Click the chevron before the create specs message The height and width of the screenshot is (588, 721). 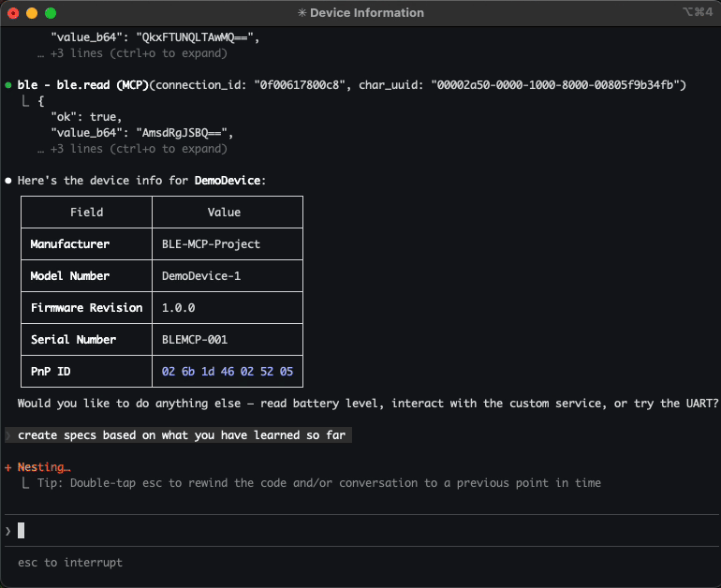click(8, 435)
